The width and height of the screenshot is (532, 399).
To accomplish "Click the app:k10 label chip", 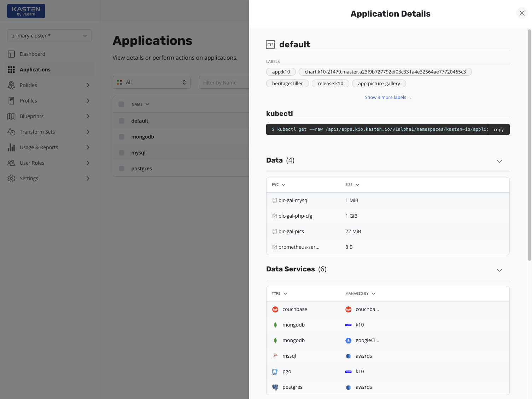I will pos(281,72).
